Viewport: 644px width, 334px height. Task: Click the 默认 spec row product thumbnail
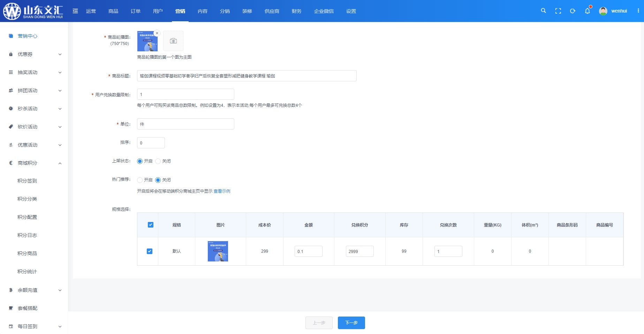coord(218,251)
